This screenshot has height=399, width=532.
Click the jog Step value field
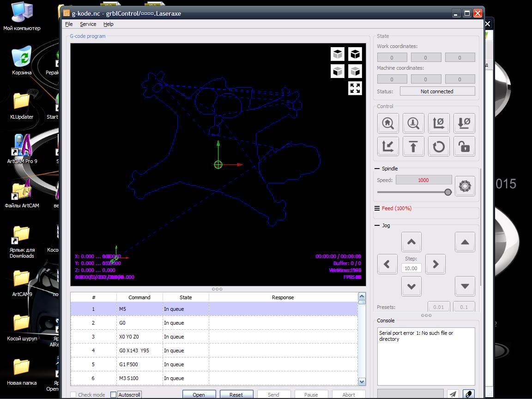click(411, 268)
